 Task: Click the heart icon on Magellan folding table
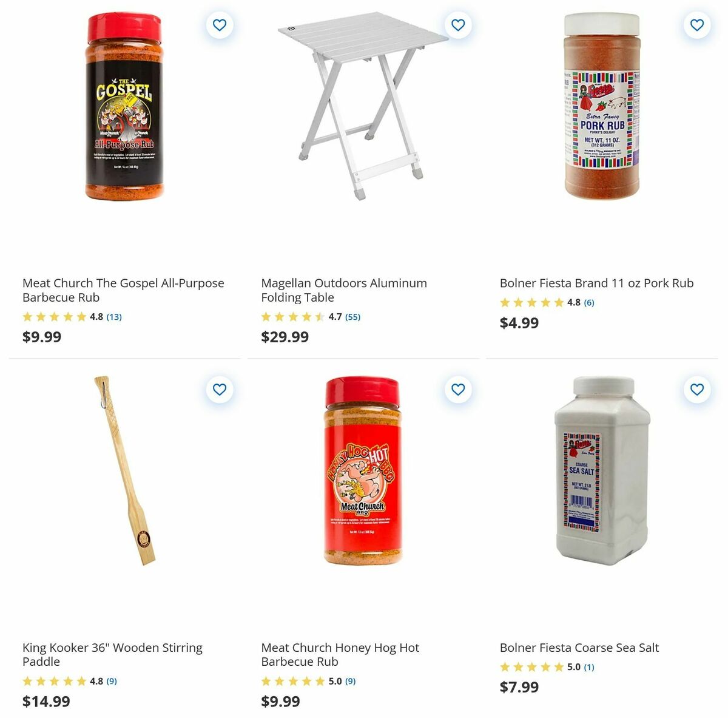[457, 25]
